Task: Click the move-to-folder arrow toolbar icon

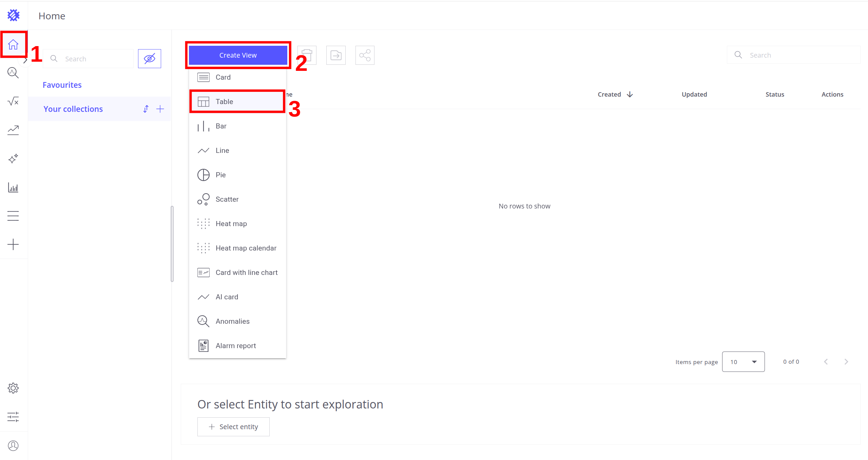Action: point(336,55)
